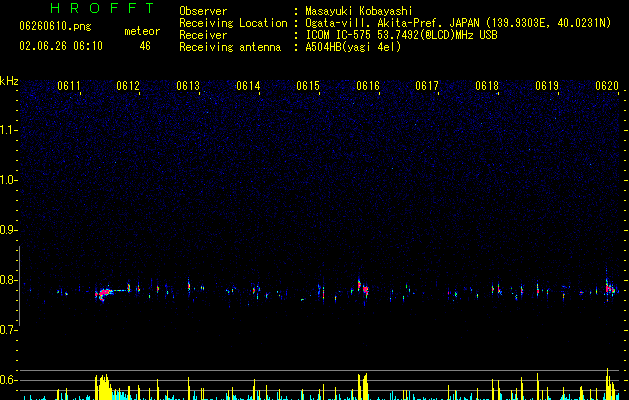Click the Receiving antenna label
The image size is (629, 400).
coord(230,47)
